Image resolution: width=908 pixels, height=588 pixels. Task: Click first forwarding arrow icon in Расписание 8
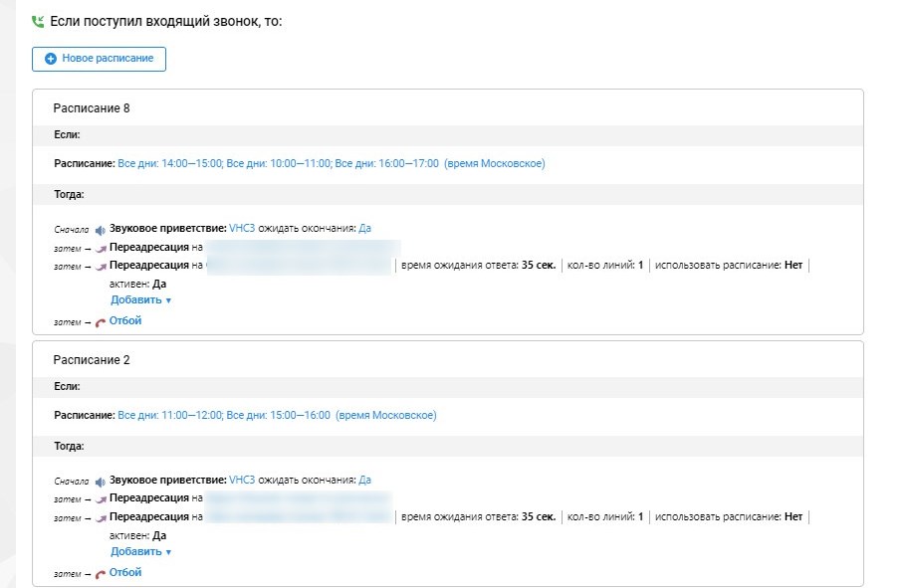point(101,248)
